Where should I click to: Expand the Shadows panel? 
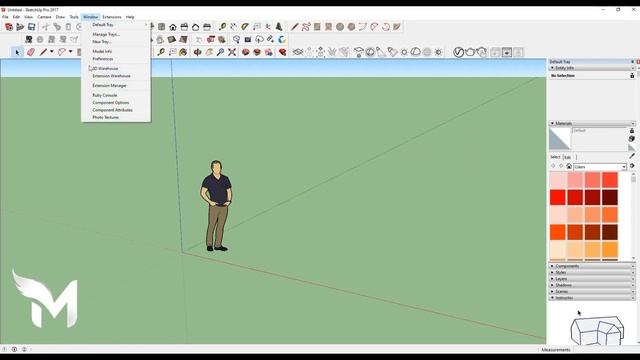pyautogui.click(x=591, y=285)
